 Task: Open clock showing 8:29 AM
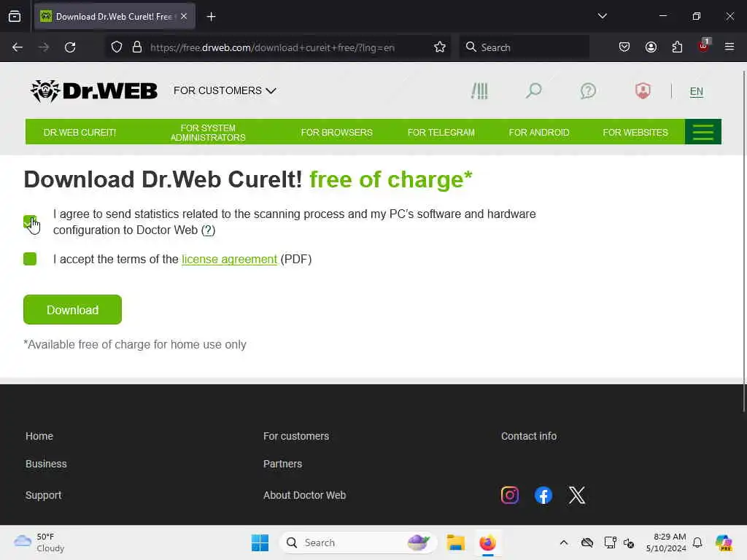pyautogui.click(x=666, y=542)
